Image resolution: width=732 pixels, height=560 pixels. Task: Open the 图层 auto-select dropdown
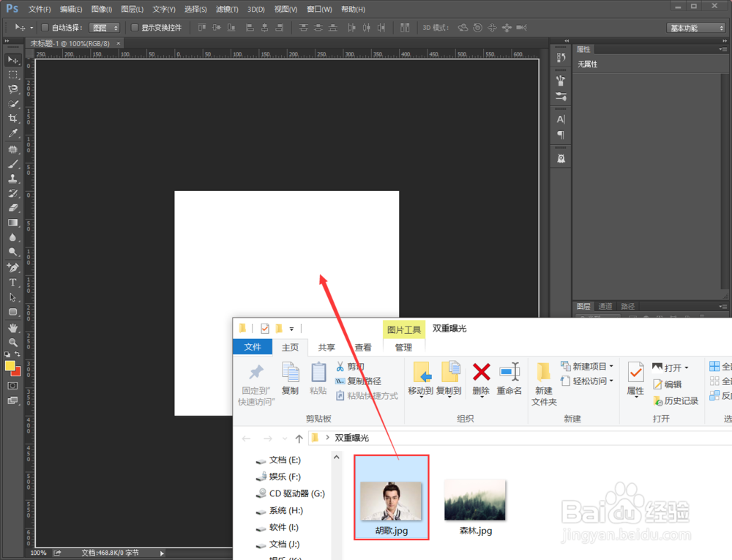coord(105,28)
